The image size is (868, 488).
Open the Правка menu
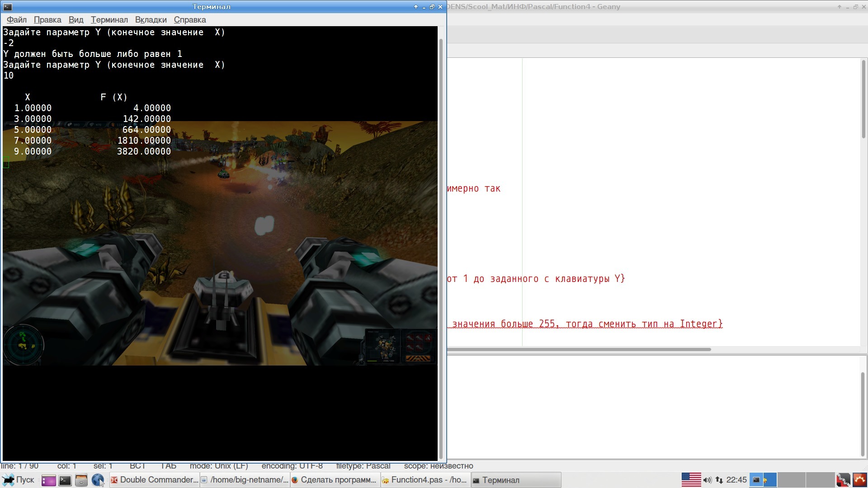pyautogui.click(x=47, y=20)
